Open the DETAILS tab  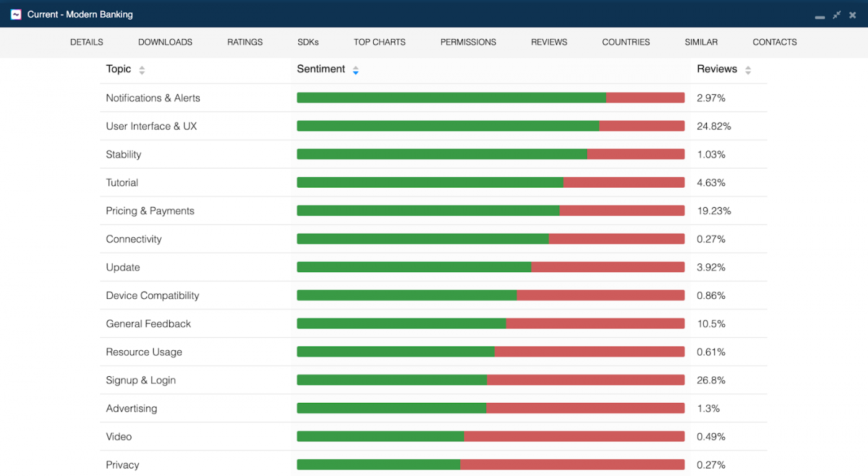(86, 42)
